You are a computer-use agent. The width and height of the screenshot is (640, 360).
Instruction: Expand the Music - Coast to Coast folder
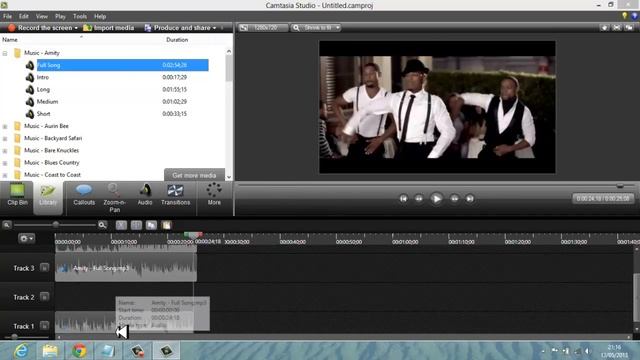(5, 176)
